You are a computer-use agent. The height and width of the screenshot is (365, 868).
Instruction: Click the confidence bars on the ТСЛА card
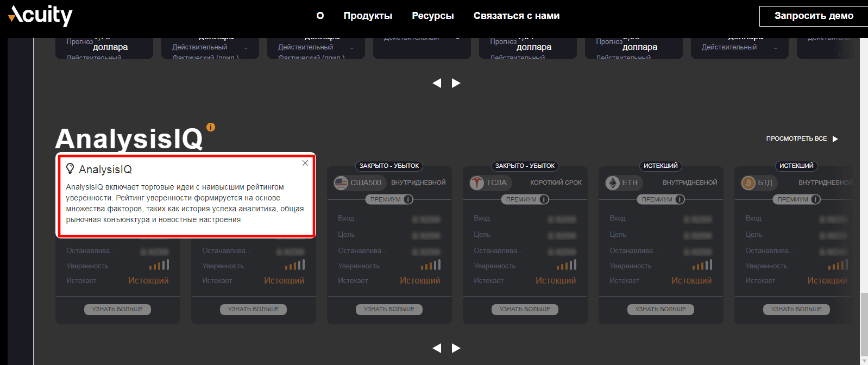567,265
